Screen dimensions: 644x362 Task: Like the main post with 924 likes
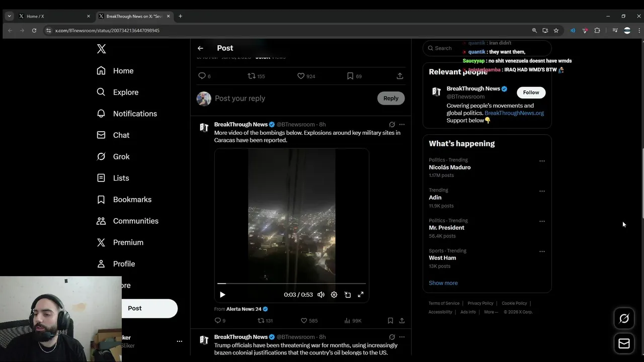[x=306, y=76]
